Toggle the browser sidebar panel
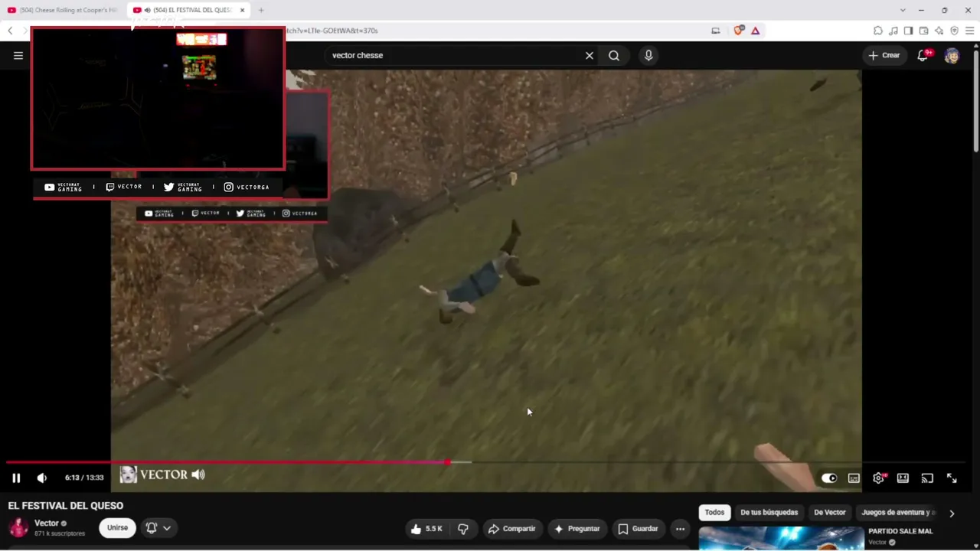Screen dimensions: 980x551 (908, 31)
